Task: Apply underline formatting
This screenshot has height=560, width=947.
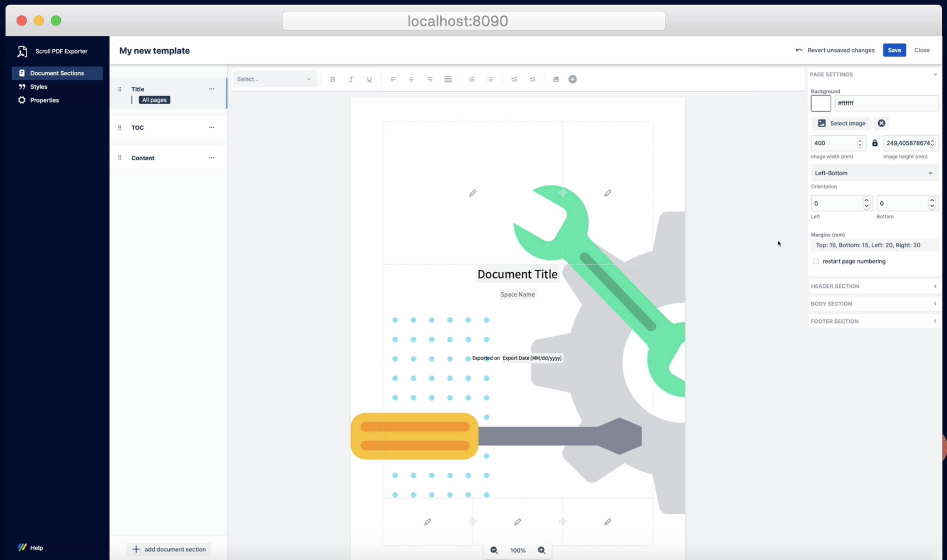Action: tap(369, 79)
